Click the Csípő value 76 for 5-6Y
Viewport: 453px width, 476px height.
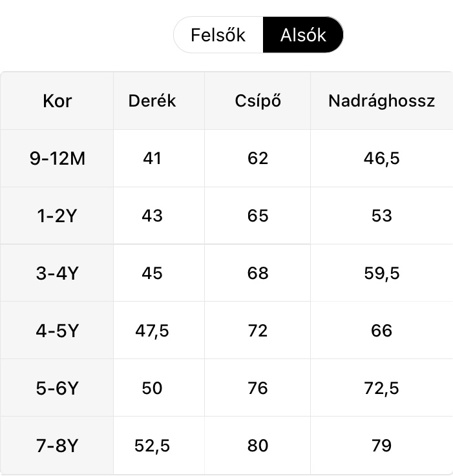point(257,388)
